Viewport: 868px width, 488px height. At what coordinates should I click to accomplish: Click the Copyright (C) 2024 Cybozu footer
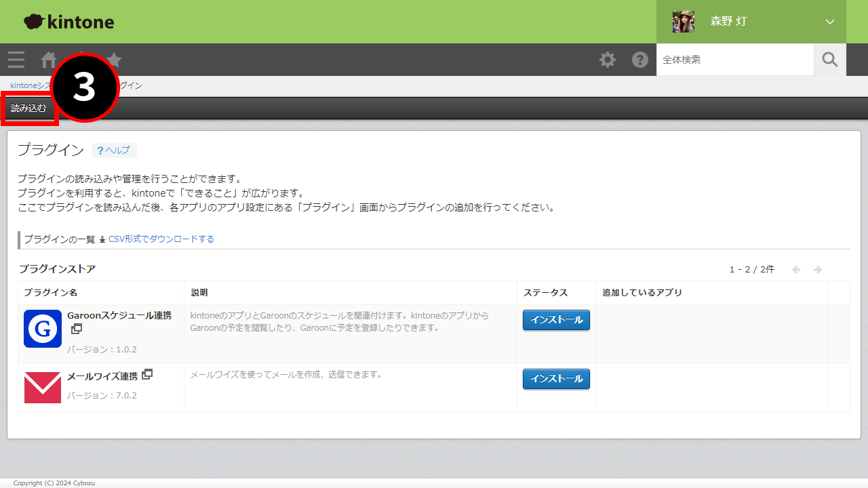pos(54,483)
